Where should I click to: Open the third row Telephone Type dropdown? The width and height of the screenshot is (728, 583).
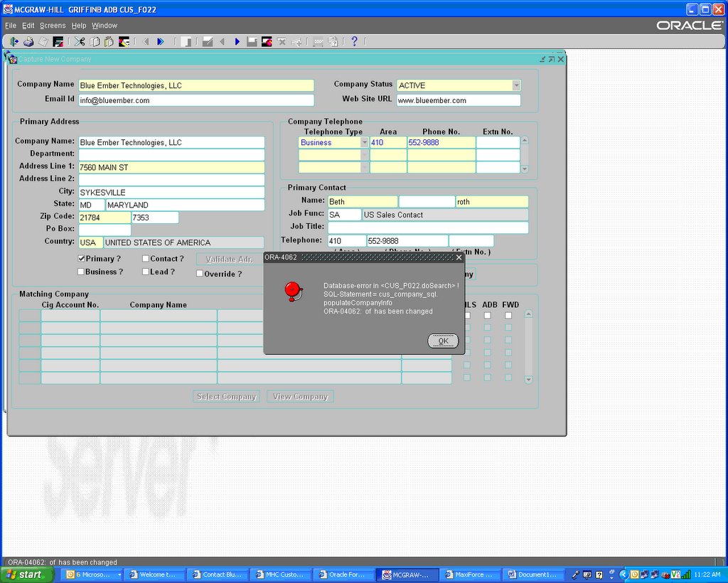pyautogui.click(x=365, y=167)
